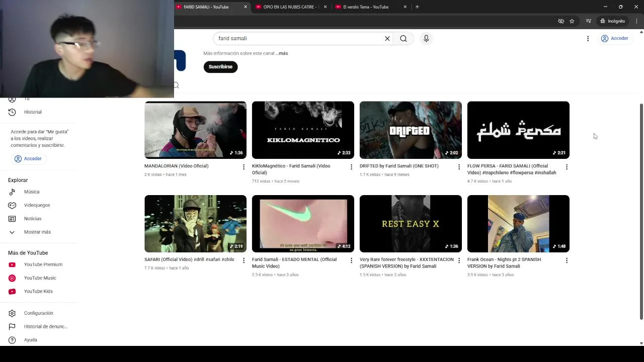The height and width of the screenshot is (362, 644).
Task: Click the Videojuegos controller icon
Action: (x=12, y=205)
